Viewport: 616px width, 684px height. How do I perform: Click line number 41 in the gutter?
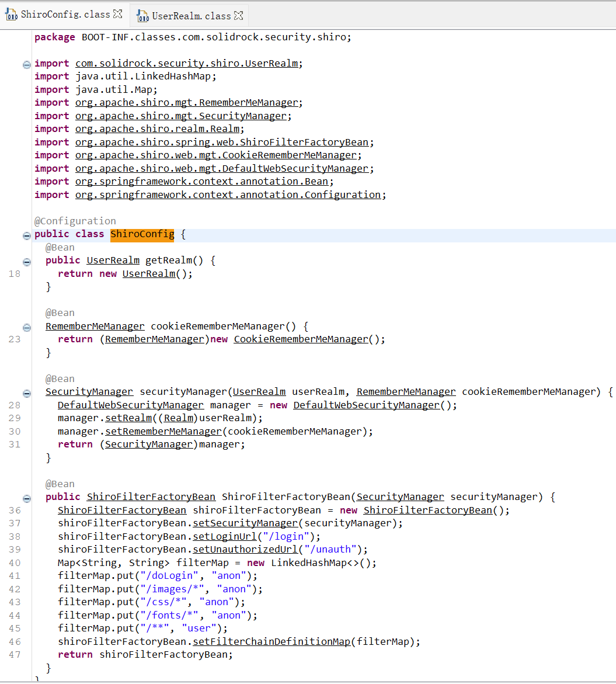click(x=15, y=576)
